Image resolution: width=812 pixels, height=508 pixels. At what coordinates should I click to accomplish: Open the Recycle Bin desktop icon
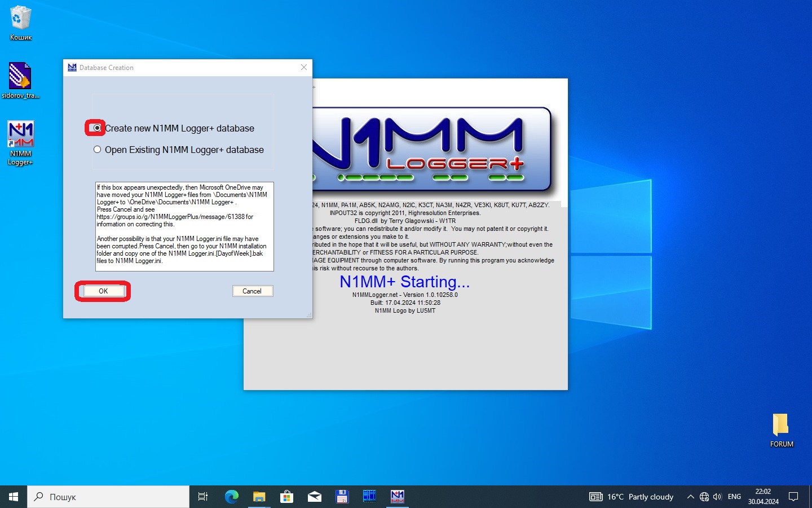(21, 23)
